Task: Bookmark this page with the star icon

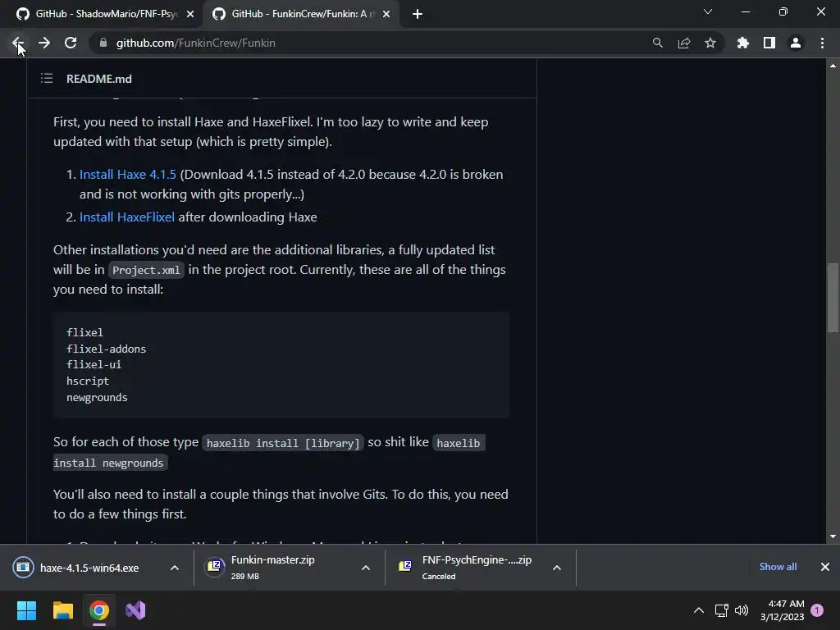Action: (x=710, y=43)
